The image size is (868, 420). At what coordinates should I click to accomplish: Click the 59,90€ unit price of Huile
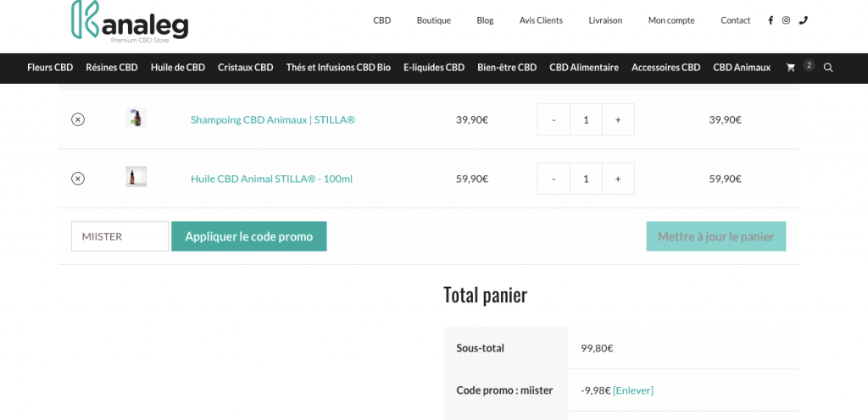coord(472,179)
